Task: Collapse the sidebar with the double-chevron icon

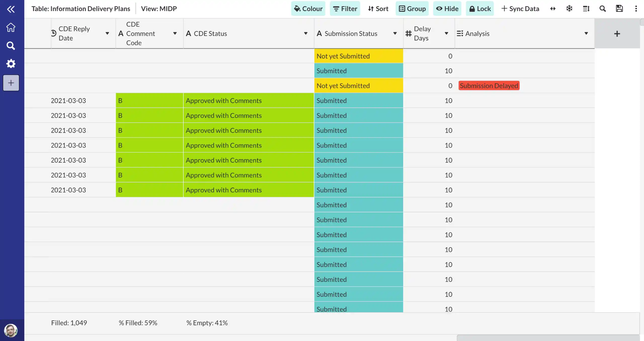Action: coord(11,9)
